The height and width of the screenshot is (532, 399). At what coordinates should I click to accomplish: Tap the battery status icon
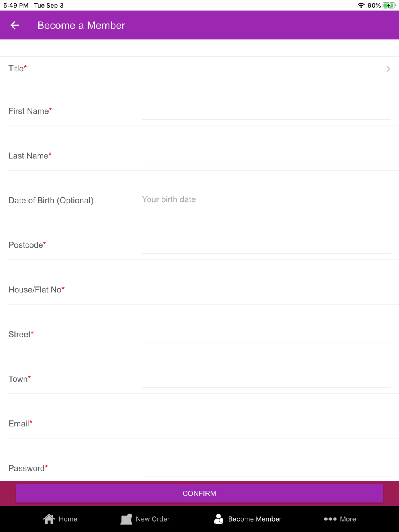tap(389, 5)
